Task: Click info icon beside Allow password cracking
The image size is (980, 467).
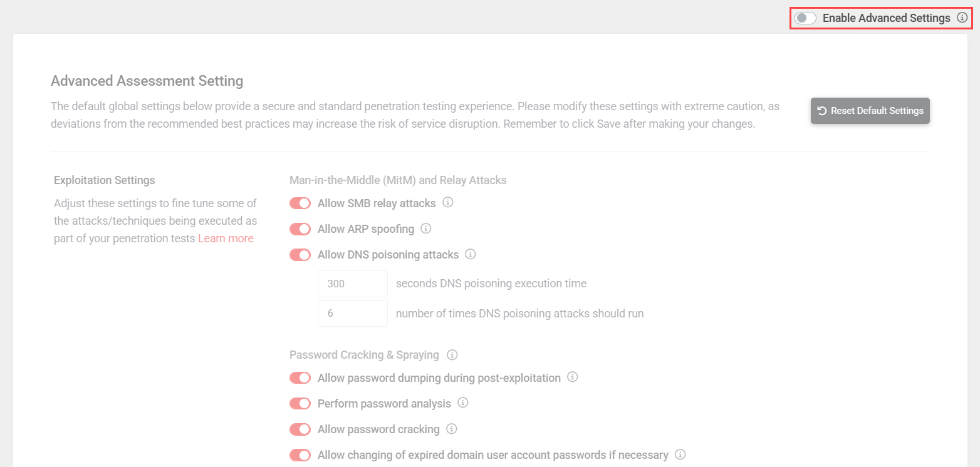Action: click(x=452, y=429)
